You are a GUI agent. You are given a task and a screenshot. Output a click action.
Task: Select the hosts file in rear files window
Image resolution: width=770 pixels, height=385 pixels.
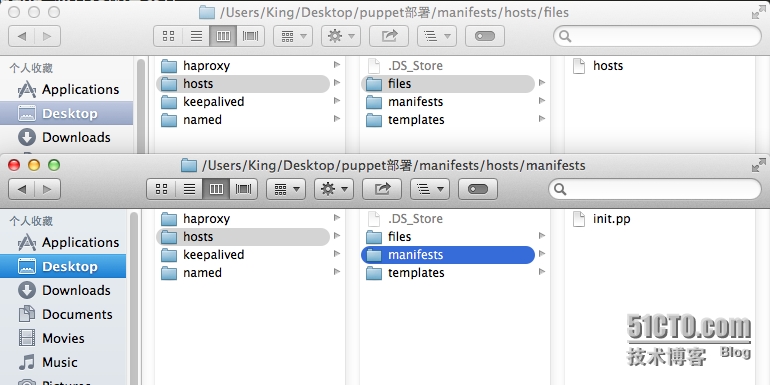pos(598,66)
